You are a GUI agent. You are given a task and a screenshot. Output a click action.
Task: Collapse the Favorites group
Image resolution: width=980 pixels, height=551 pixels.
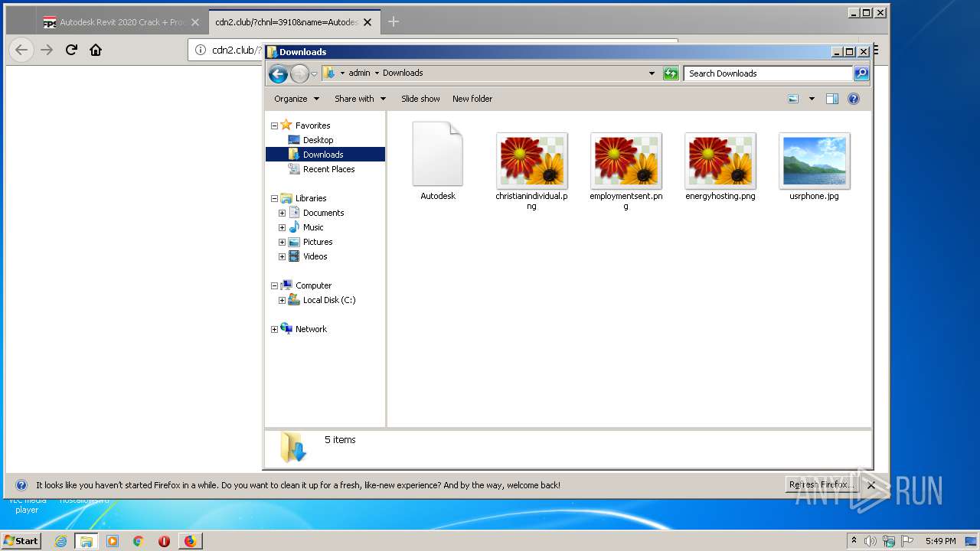pos(274,126)
